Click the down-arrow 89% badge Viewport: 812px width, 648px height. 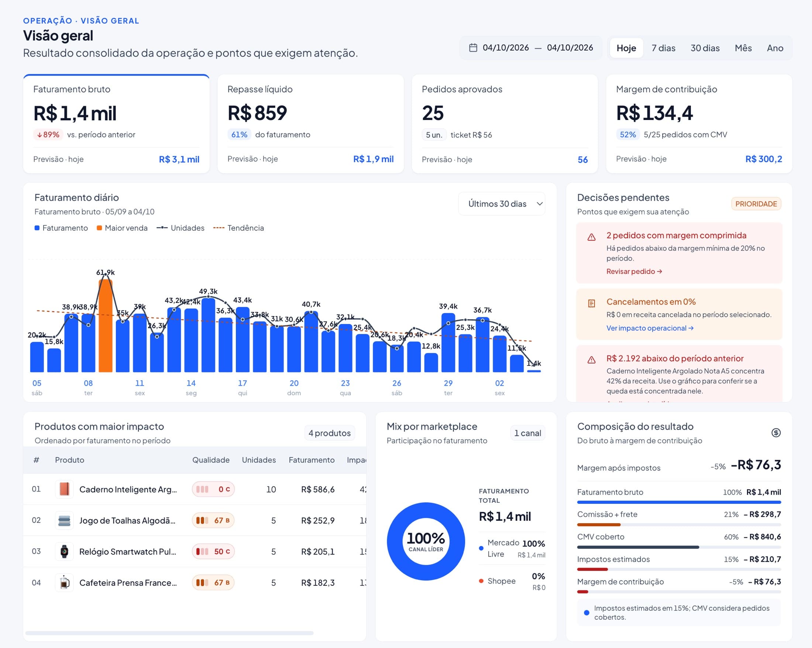point(48,134)
